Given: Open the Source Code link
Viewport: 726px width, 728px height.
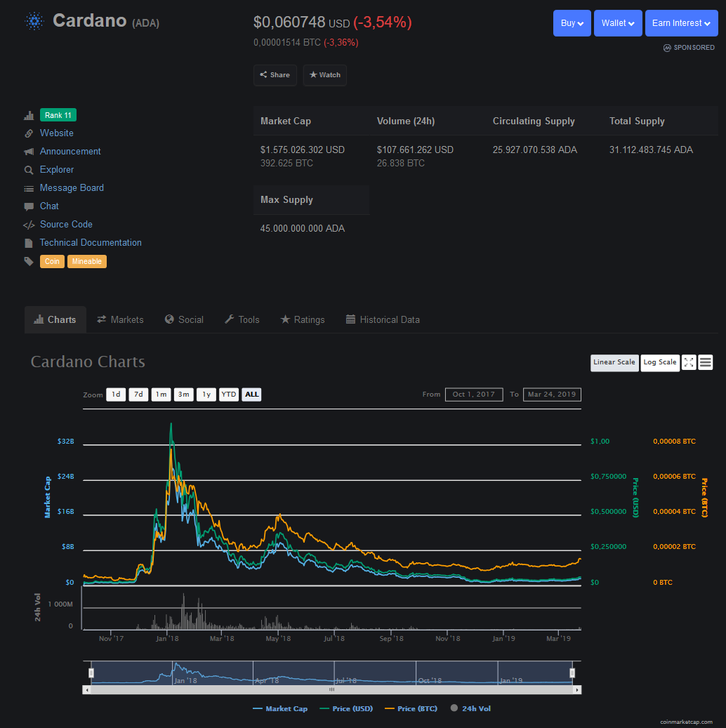Looking at the screenshot, I should (66, 224).
